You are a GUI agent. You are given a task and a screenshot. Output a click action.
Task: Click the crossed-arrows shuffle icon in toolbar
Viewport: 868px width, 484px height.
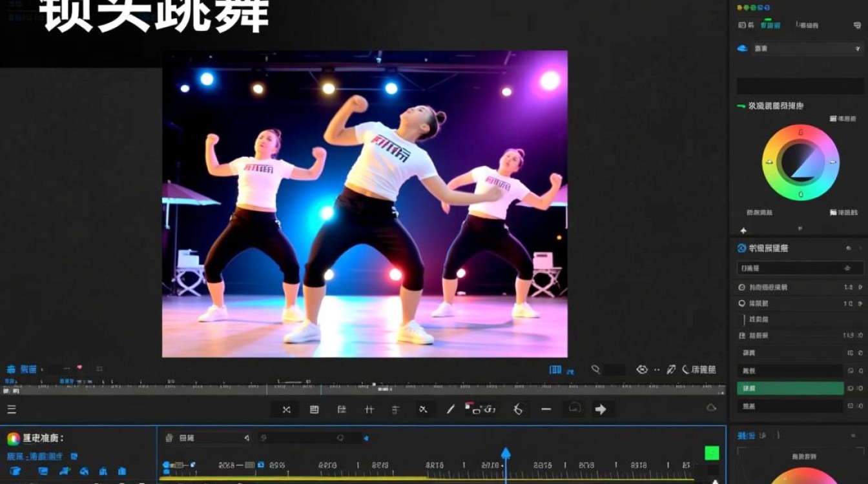[x=286, y=409]
